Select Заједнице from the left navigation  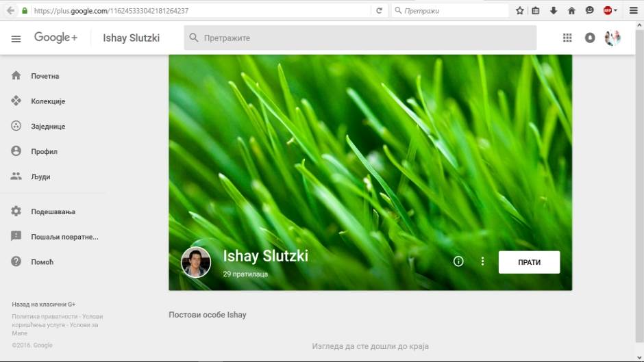[48, 127]
